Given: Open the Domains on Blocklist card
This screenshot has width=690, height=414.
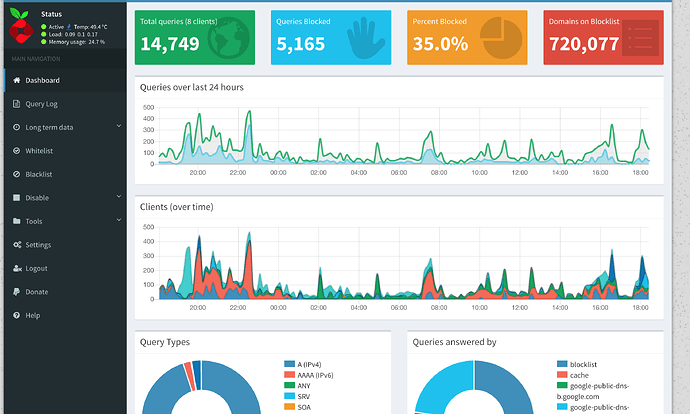Looking at the screenshot, I should pyautogui.click(x=603, y=37).
